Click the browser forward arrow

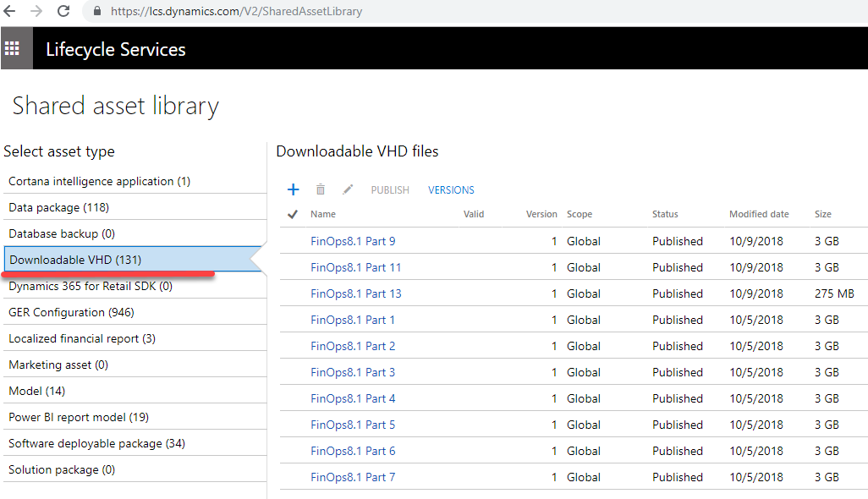tap(36, 11)
